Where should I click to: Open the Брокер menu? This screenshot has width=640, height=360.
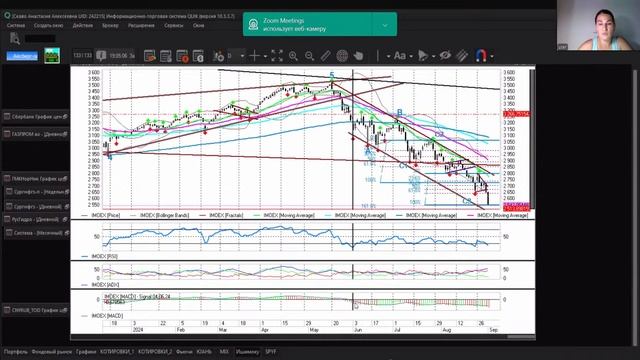pos(110,25)
